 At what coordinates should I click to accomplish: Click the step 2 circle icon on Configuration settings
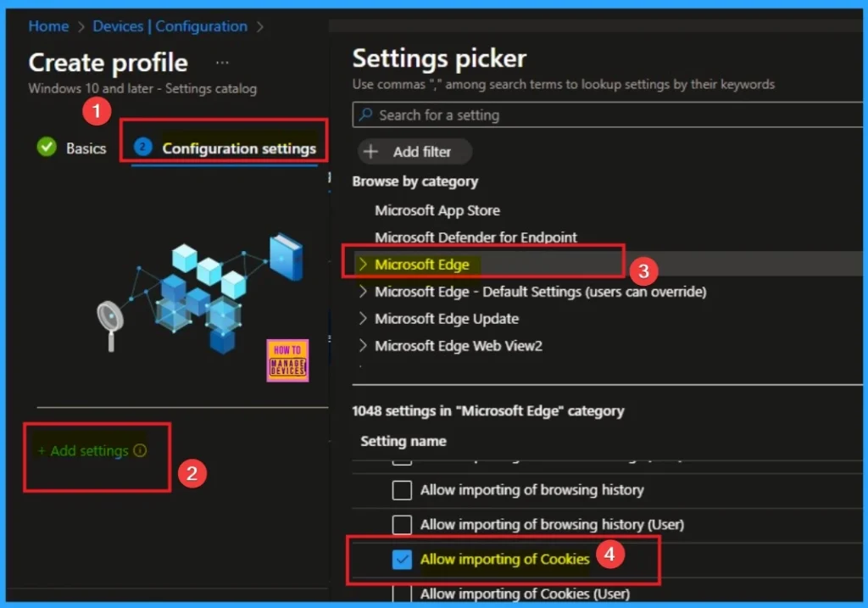click(x=142, y=148)
